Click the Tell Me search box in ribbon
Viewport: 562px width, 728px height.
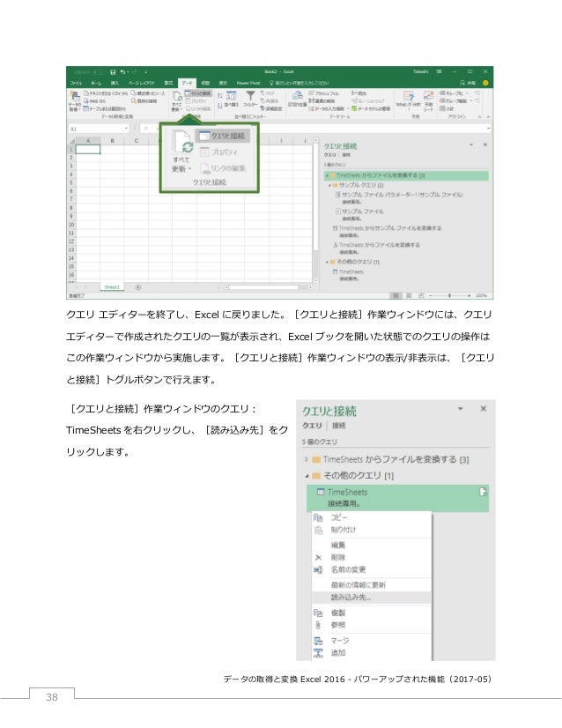tap(299, 83)
